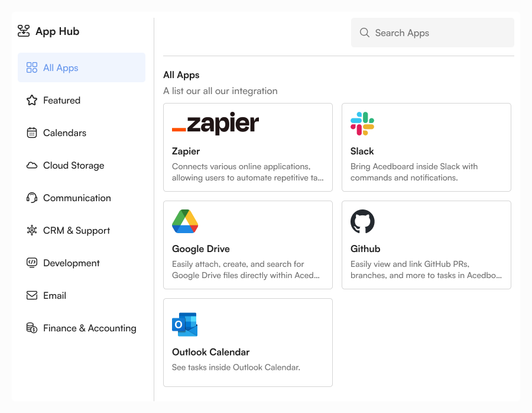Screen dimensions: 532x413
Task: Open the Google Drive app title
Action: tap(201, 249)
